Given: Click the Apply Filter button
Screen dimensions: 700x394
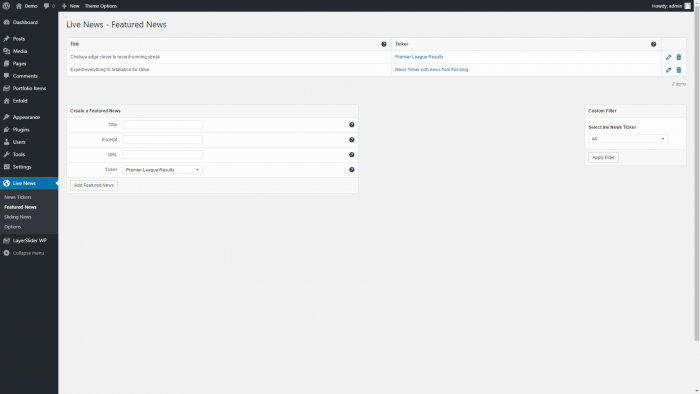Looking at the screenshot, I should [x=603, y=158].
